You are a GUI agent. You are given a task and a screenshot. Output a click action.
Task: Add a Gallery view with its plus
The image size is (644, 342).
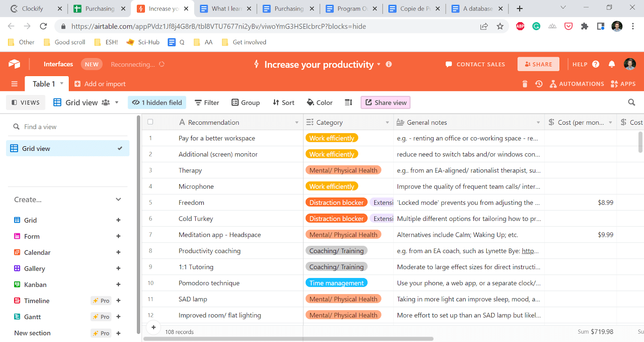pyautogui.click(x=118, y=268)
